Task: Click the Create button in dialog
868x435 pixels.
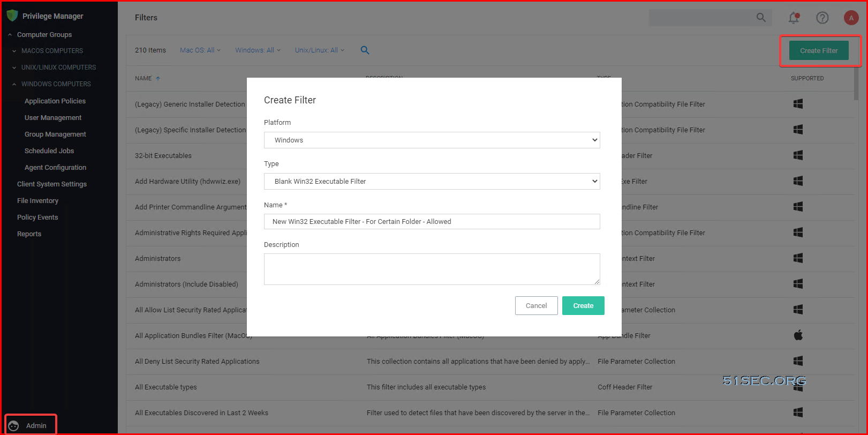Action: (x=583, y=306)
